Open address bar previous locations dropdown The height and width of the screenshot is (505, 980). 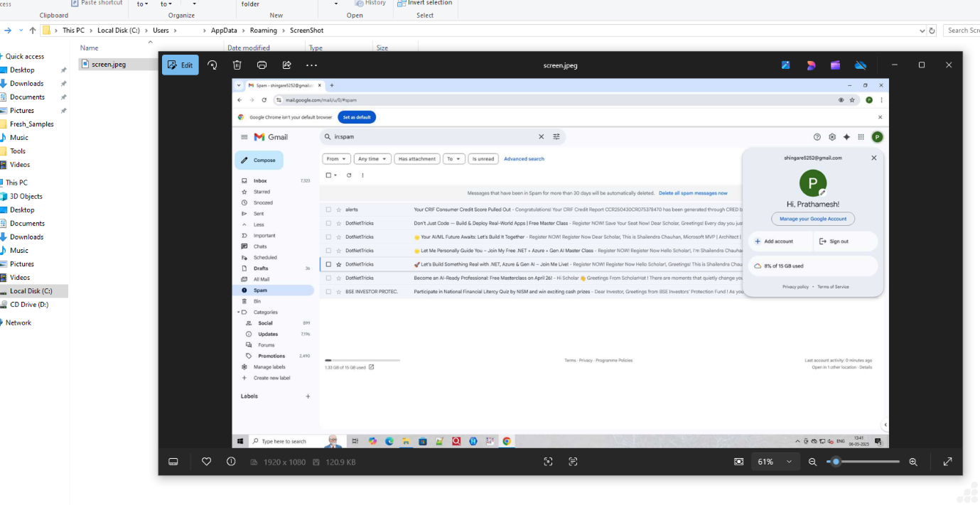click(x=922, y=31)
